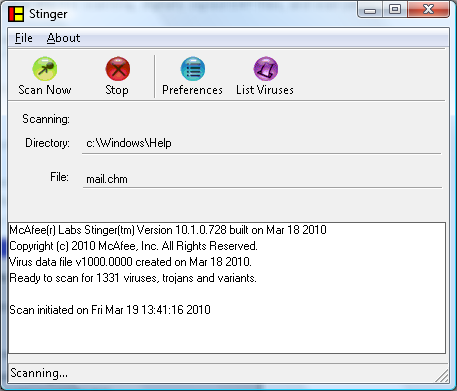Click the File: label above the log
The image size is (457, 391).
point(60,177)
